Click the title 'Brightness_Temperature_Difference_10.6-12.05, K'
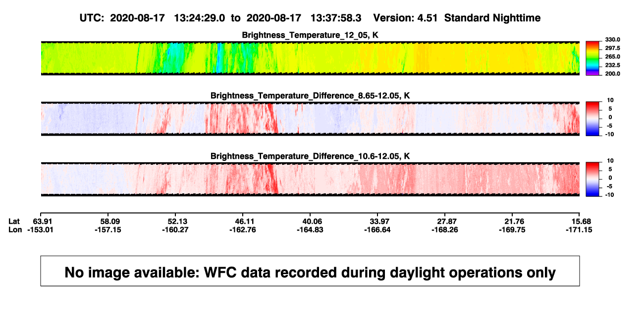 [310, 156]
